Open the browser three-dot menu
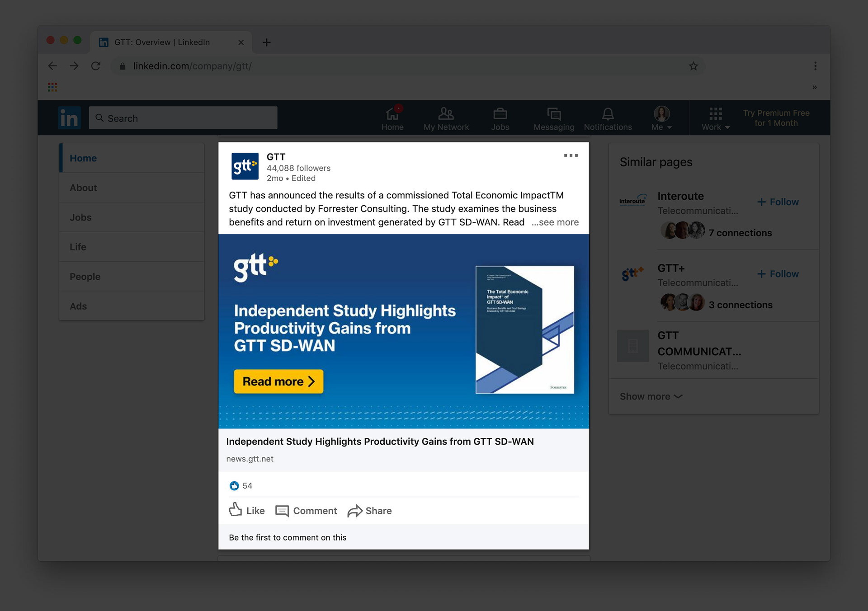 [815, 66]
